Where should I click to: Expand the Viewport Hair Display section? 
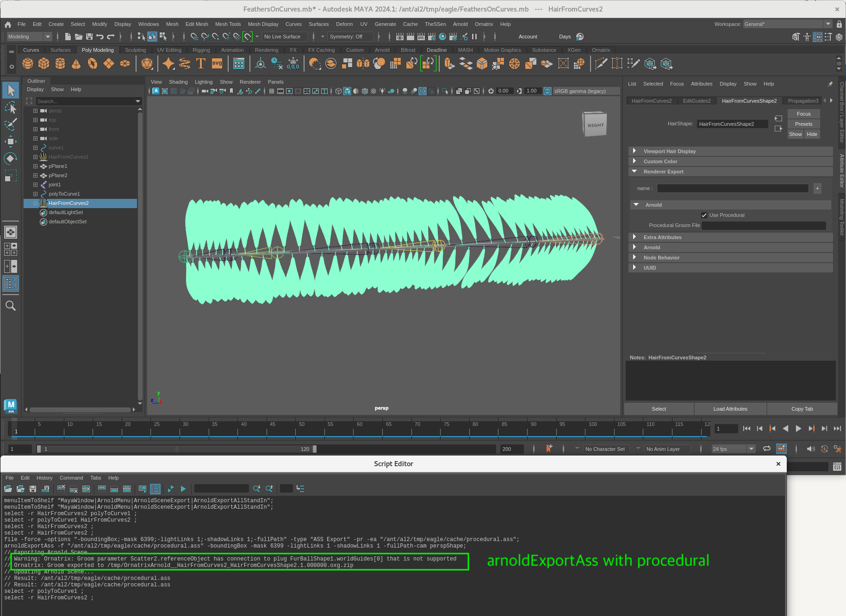(634, 151)
